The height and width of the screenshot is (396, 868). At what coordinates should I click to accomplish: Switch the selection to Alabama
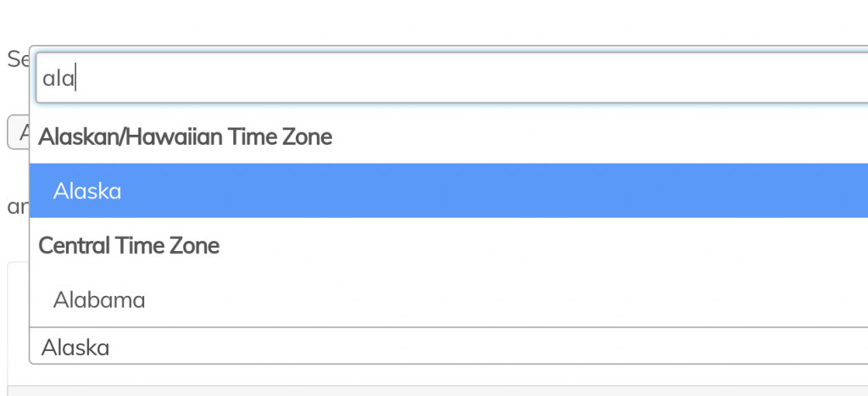pos(99,300)
